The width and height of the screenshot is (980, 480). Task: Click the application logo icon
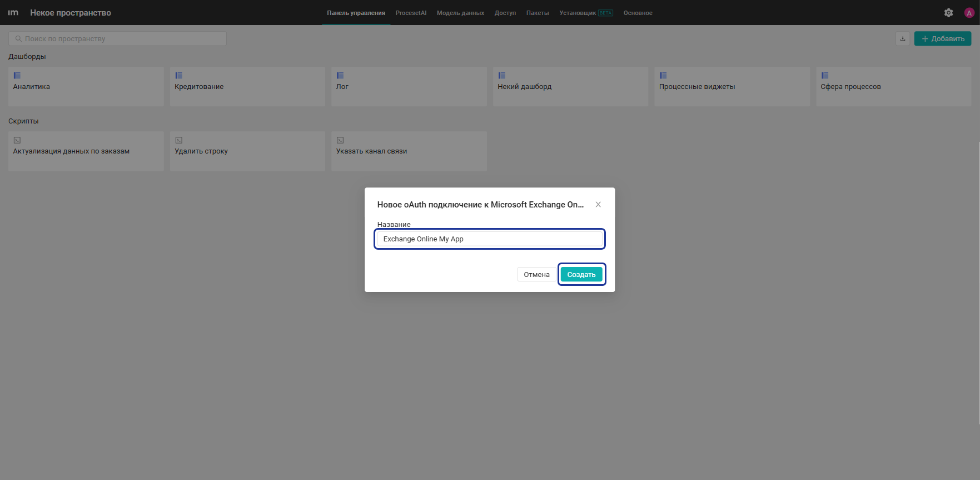(13, 12)
